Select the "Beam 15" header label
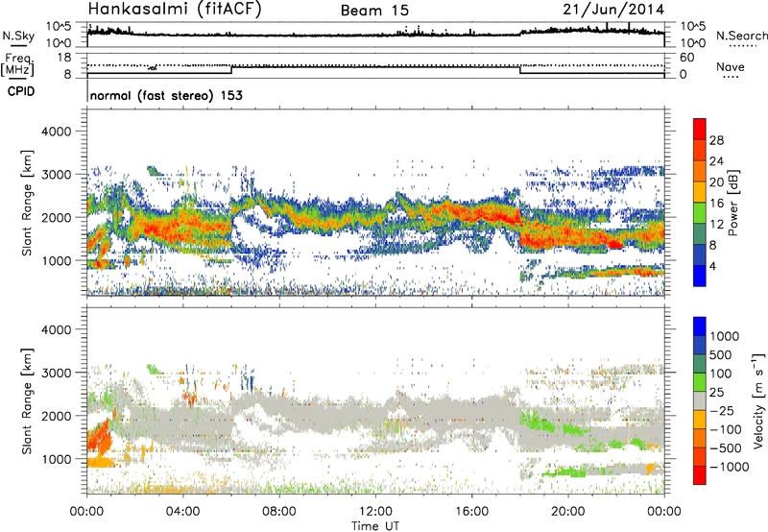The height and width of the screenshot is (532, 768). click(x=374, y=11)
